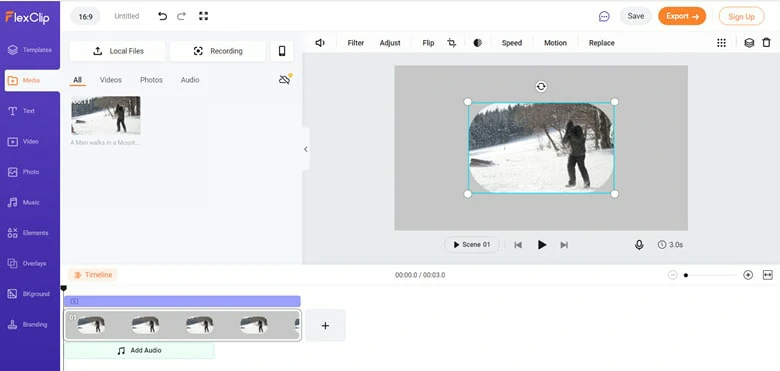Start a Recording
The height and width of the screenshot is (371, 780).
(x=218, y=51)
